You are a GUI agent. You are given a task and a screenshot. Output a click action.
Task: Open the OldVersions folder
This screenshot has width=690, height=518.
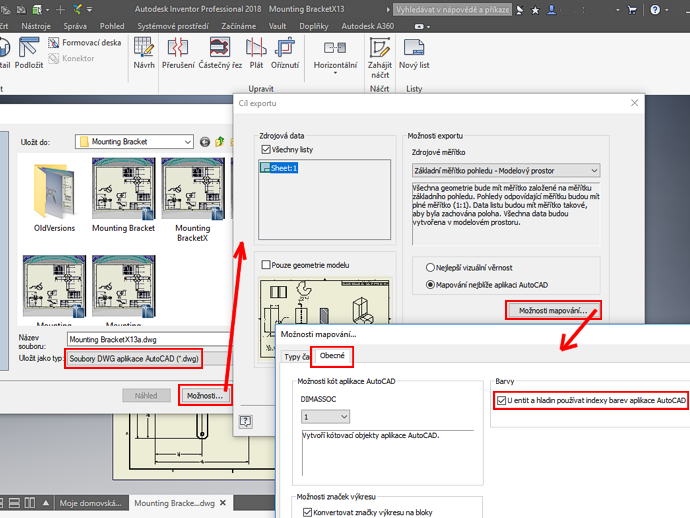point(55,197)
